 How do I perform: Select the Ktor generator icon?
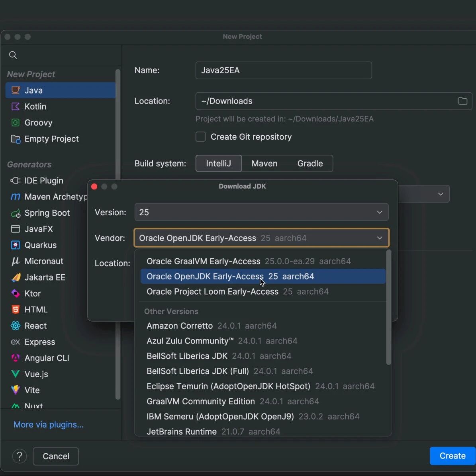(16, 293)
